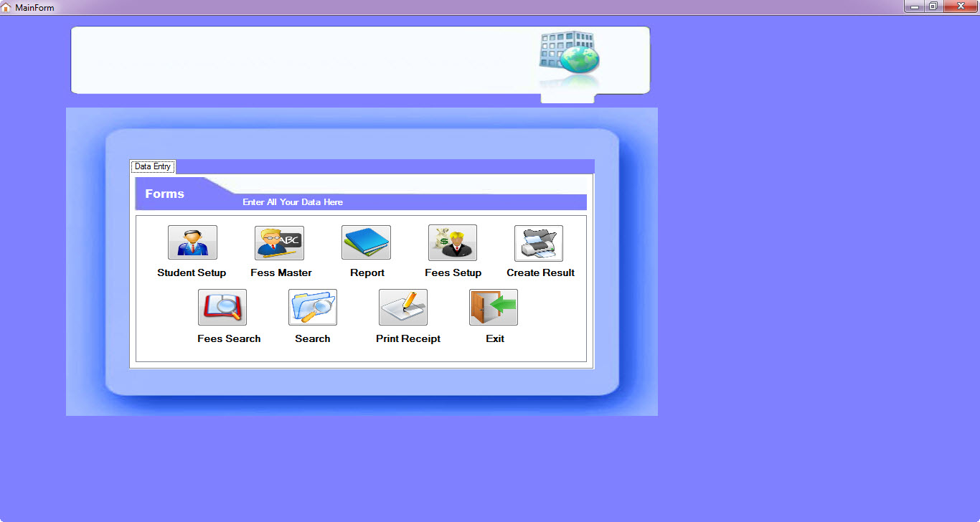
Task: Click the building and globe logo
Action: [569, 54]
